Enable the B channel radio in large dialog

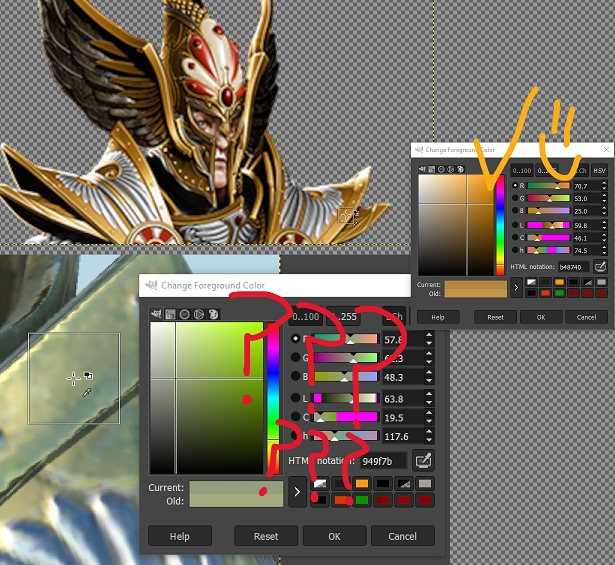point(295,377)
